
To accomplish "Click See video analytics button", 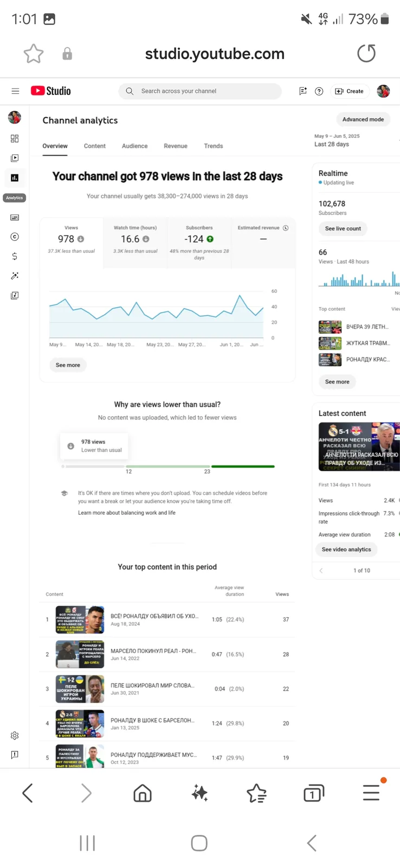I will [346, 550].
